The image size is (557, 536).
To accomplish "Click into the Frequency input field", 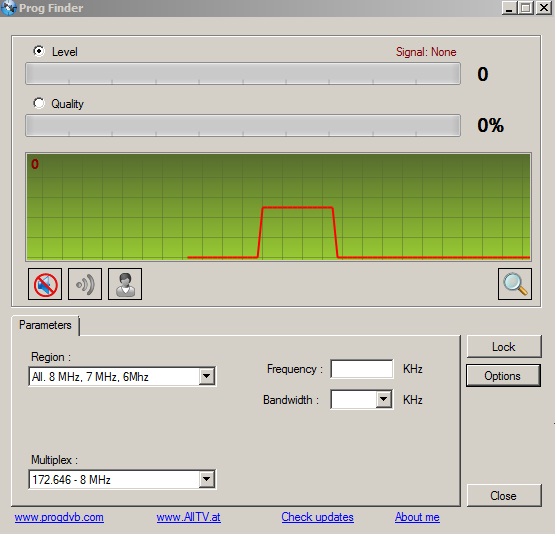I will 362,369.
